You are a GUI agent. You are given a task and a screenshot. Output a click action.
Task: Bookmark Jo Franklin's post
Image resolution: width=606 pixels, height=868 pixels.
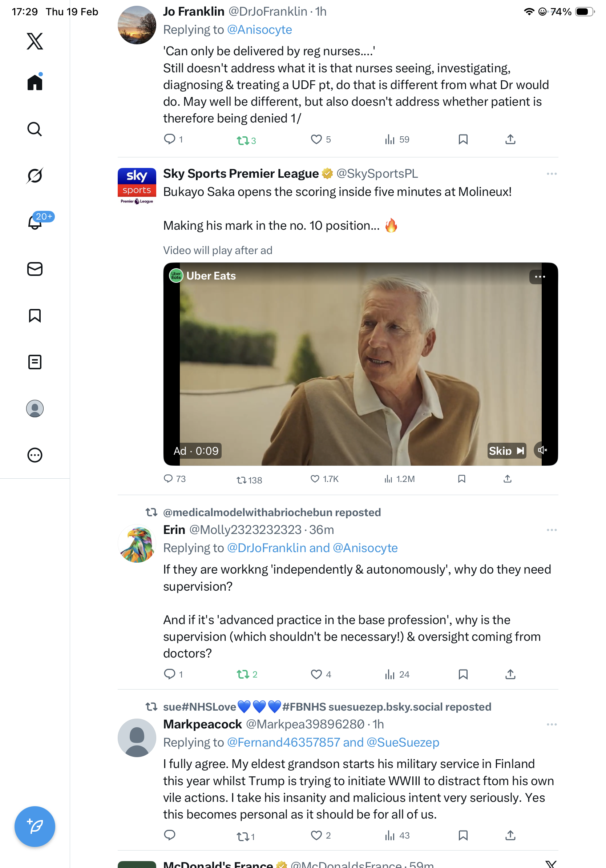[x=463, y=139]
